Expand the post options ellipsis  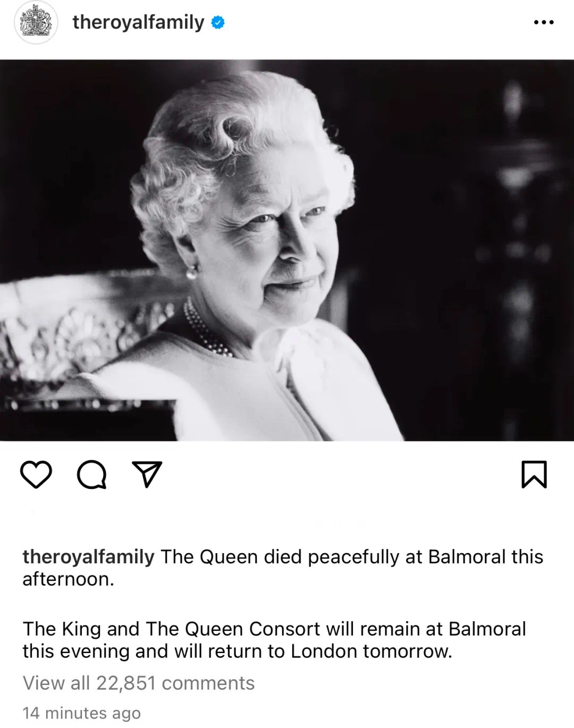544,22
